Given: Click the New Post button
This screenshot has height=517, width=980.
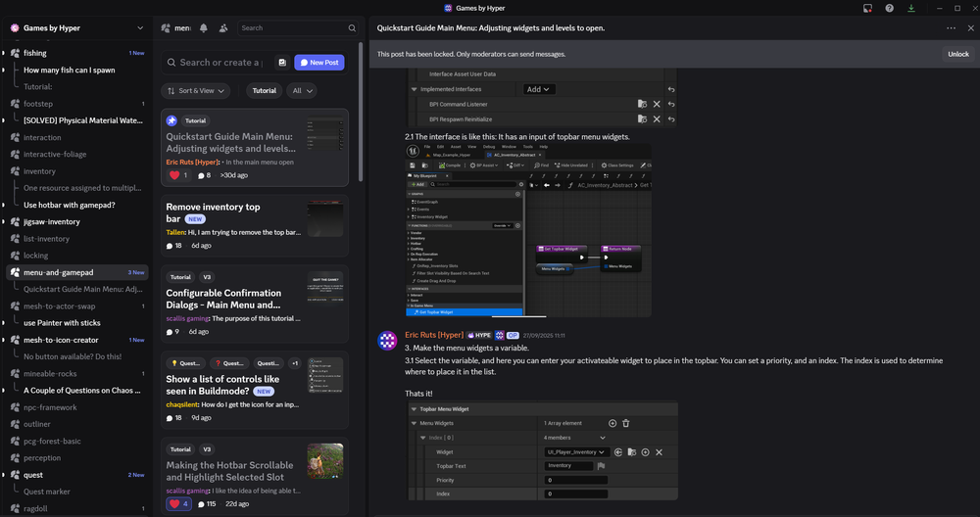Looking at the screenshot, I should click(318, 63).
